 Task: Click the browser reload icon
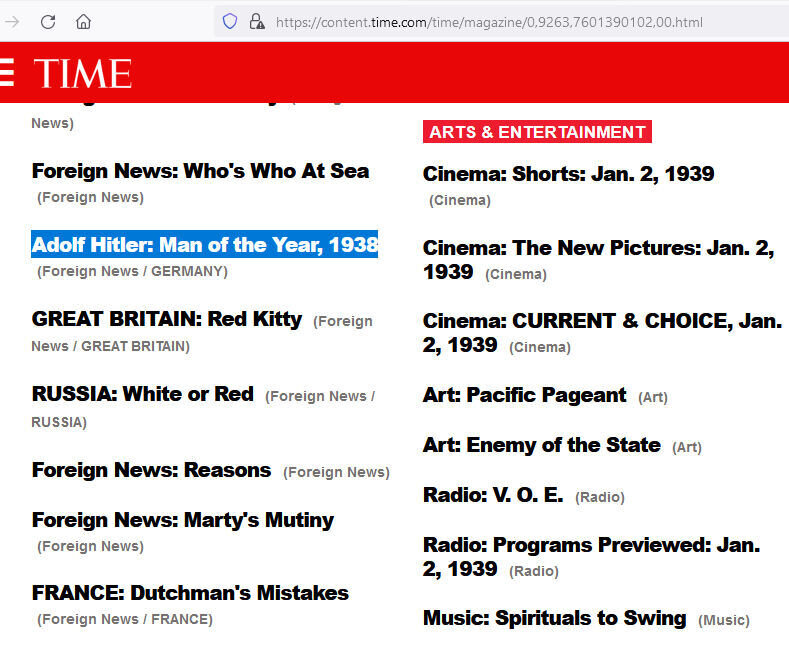click(x=48, y=22)
